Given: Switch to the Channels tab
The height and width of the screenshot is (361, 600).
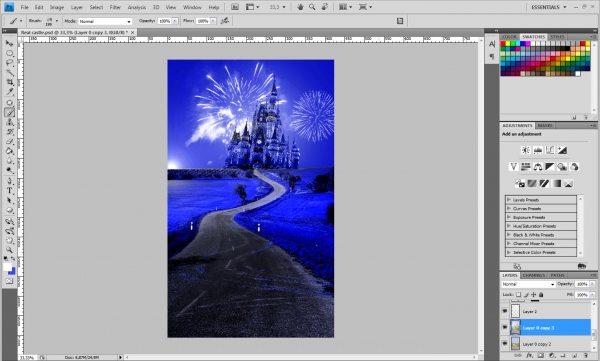Looking at the screenshot, I should [x=533, y=275].
